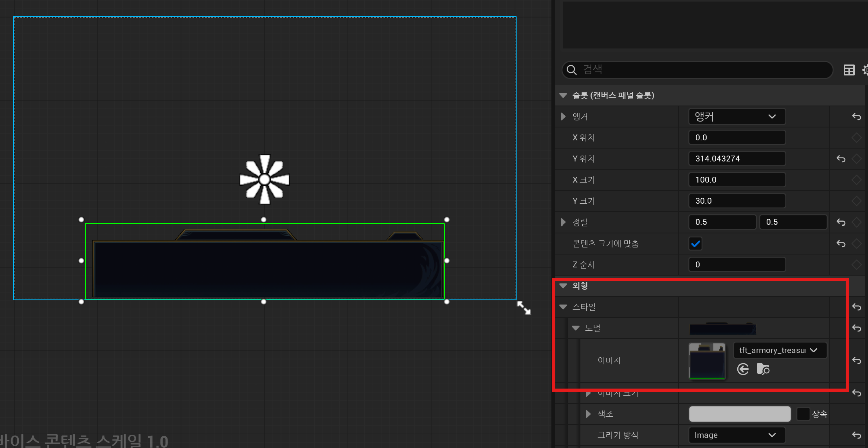Click bottom-center handle of selected image widget
The height and width of the screenshot is (448, 868).
click(x=264, y=302)
